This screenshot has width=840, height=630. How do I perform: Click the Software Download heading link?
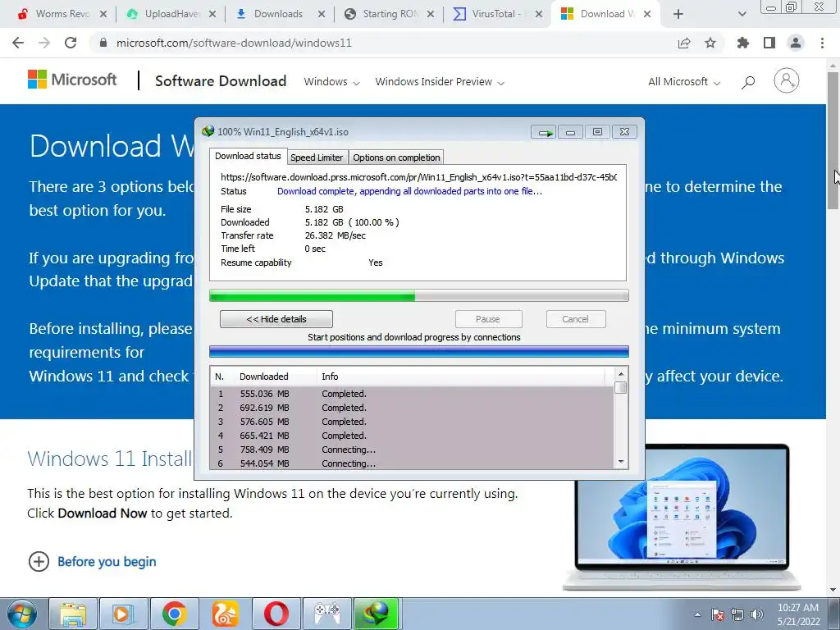[x=221, y=81]
